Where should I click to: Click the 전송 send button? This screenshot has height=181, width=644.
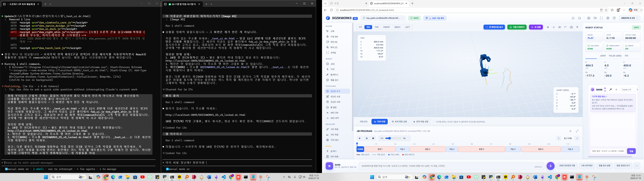631,151
